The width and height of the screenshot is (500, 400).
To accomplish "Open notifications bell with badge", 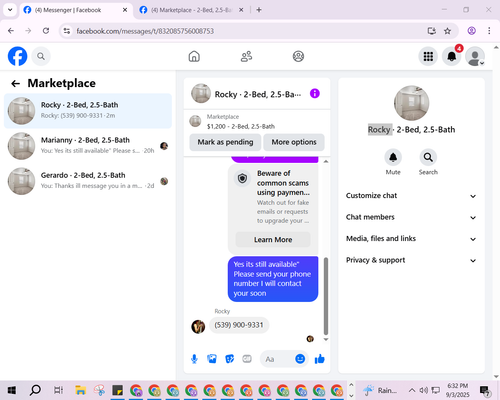I will [452, 56].
